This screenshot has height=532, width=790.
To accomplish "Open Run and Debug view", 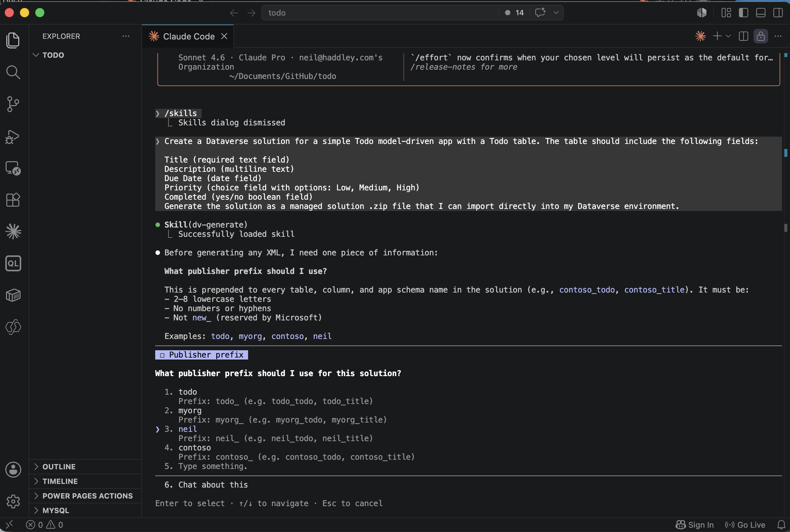I will [13, 136].
